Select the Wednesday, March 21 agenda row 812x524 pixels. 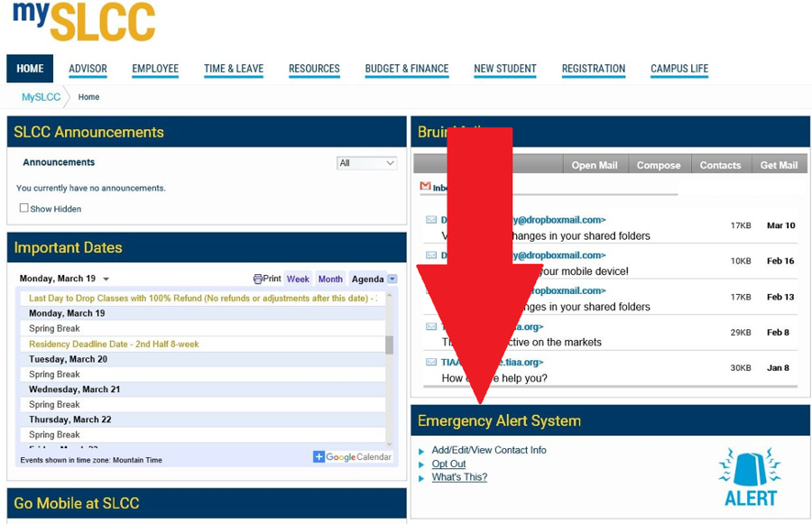[203, 390]
